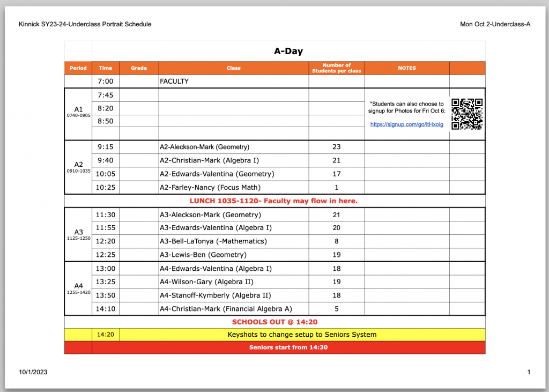Click the red LUNCH 1035-1120 banner text

pyautogui.click(x=273, y=201)
